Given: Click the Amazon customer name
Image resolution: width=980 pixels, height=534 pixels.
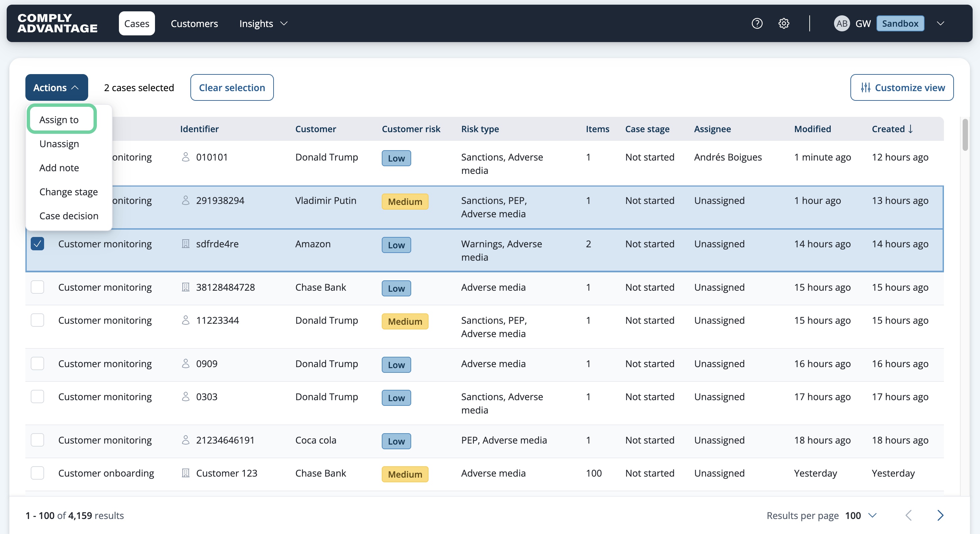Looking at the screenshot, I should pyautogui.click(x=313, y=244).
